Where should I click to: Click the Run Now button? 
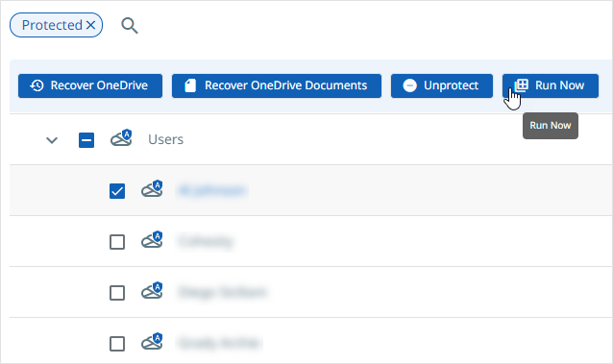pyautogui.click(x=550, y=85)
